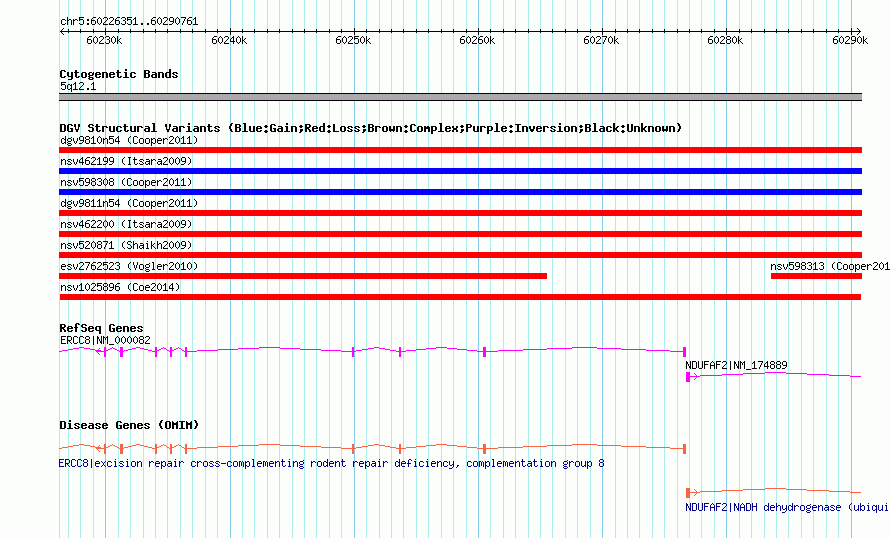
Task: Click the 5q12.1 band label
Action: point(78,86)
